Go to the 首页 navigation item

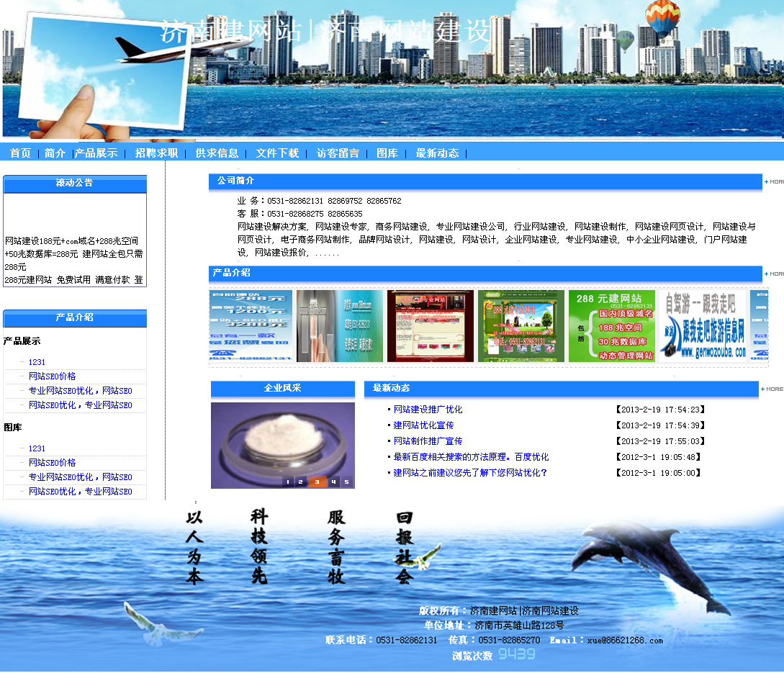tap(21, 153)
